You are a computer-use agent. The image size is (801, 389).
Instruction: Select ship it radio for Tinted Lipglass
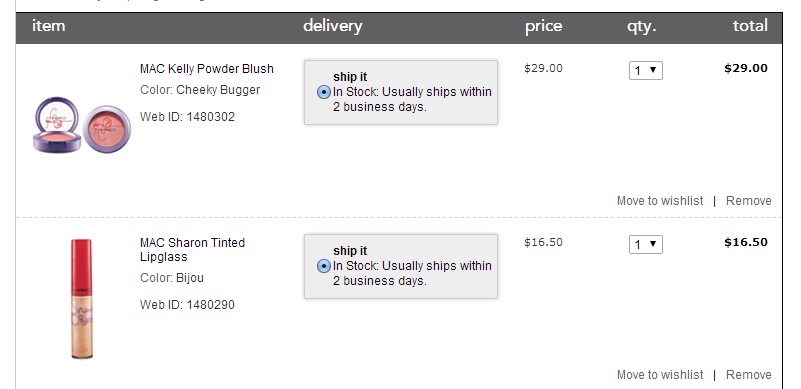coord(323,266)
